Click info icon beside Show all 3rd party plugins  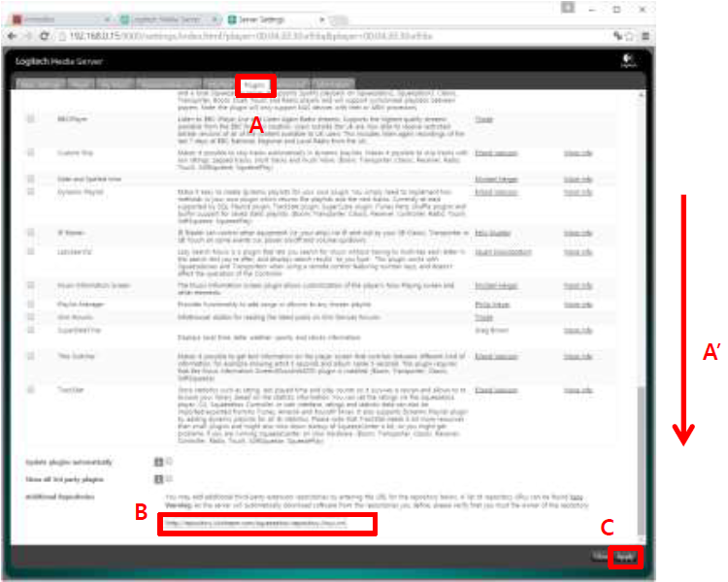[158, 479]
